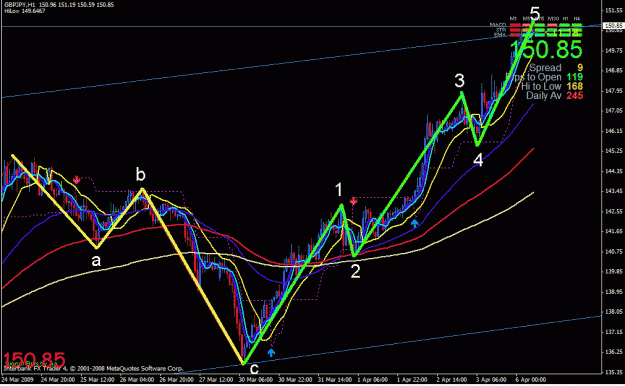The height and width of the screenshot is (386, 625).
Task: Click the 141.65 price axis label
Action: click(x=614, y=231)
